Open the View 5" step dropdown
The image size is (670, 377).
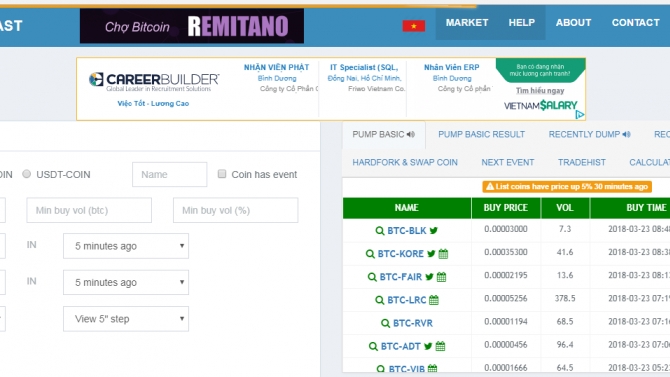coord(126,319)
